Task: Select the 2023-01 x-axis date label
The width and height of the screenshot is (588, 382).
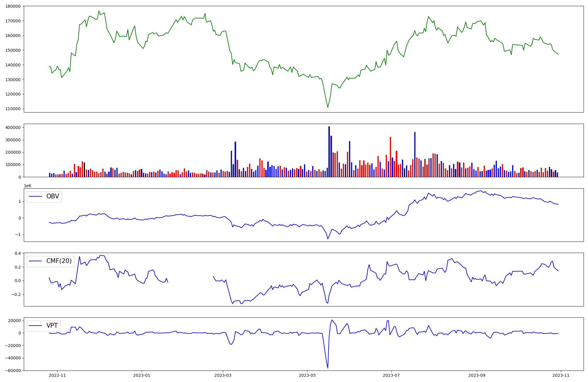Action: [142, 375]
